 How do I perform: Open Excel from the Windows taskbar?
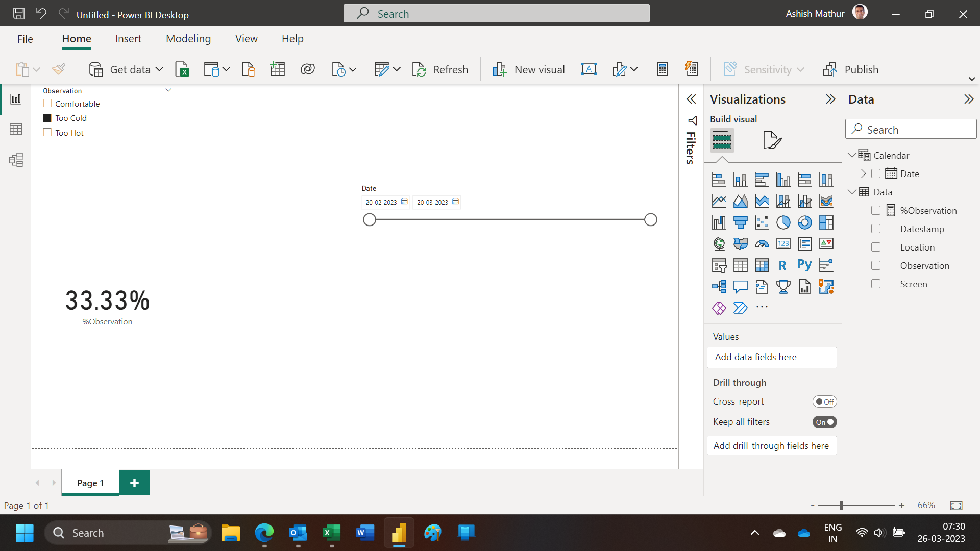click(x=332, y=533)
